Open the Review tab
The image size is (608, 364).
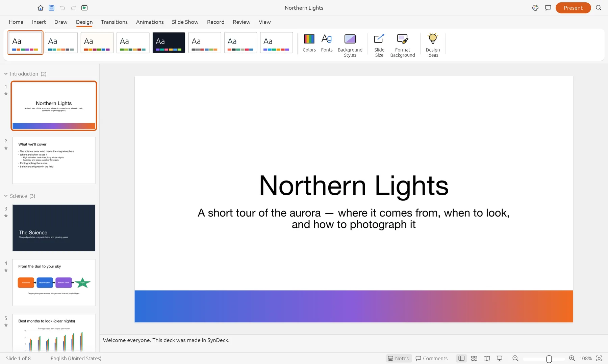(242, 22)
